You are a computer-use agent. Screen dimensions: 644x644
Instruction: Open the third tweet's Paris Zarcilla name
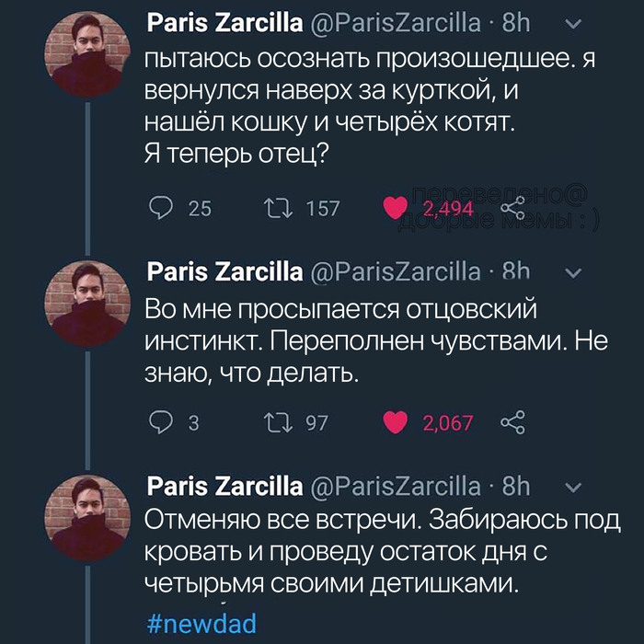click(224, 486)
